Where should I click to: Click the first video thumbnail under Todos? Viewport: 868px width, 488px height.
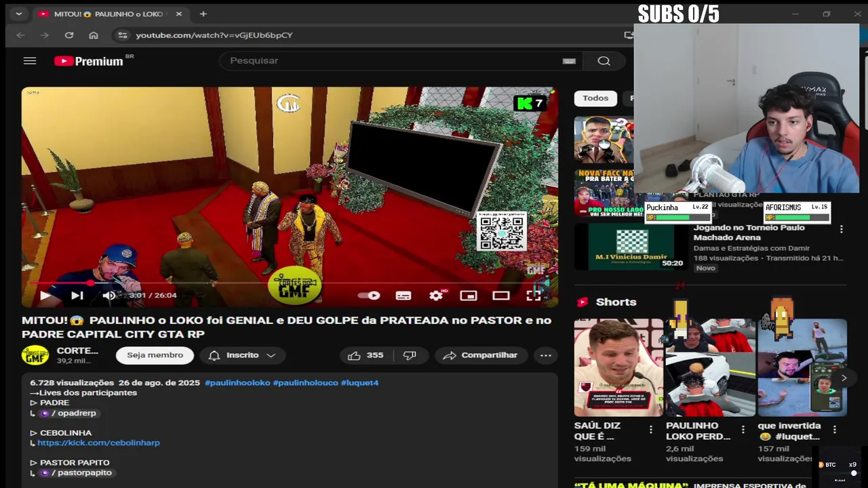[x=604, y=140]
